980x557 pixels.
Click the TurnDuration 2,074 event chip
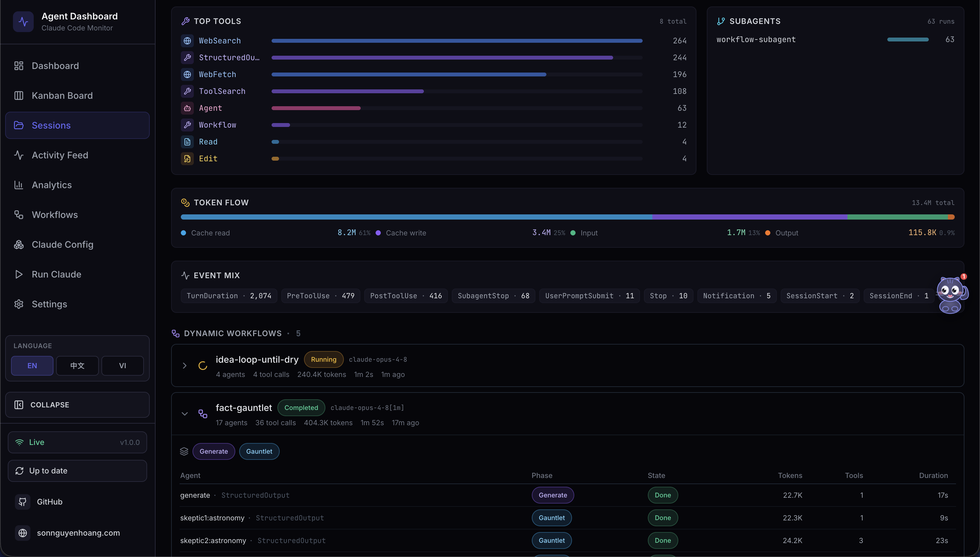229,296
